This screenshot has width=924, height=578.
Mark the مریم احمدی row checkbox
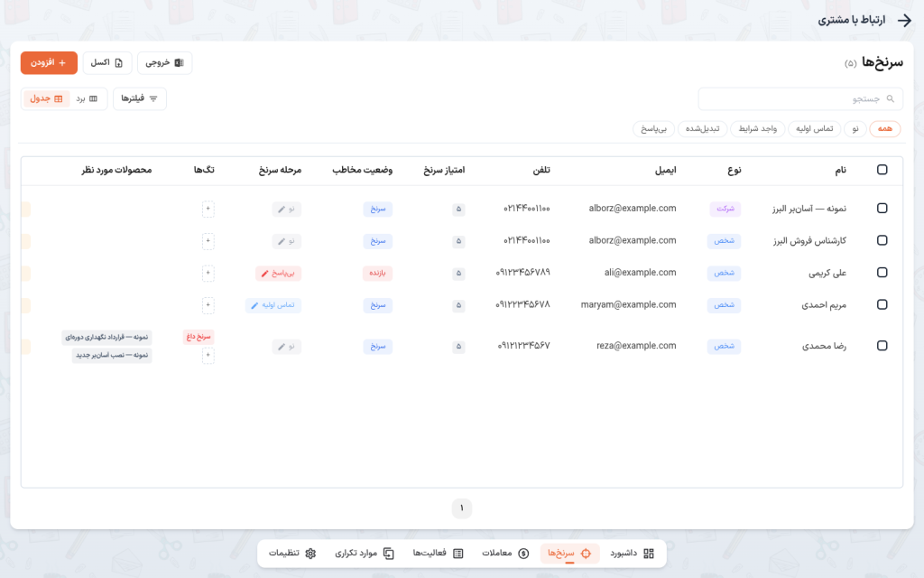tap(882, 305)
